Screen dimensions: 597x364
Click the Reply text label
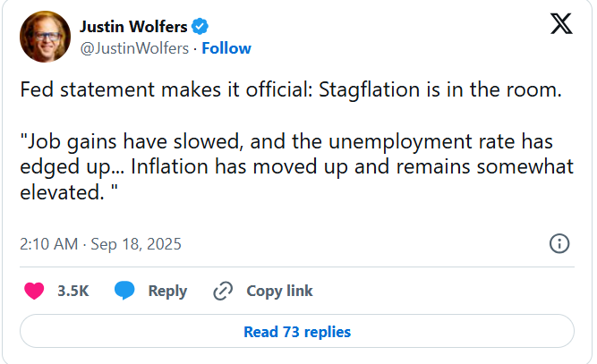[167, 291]
